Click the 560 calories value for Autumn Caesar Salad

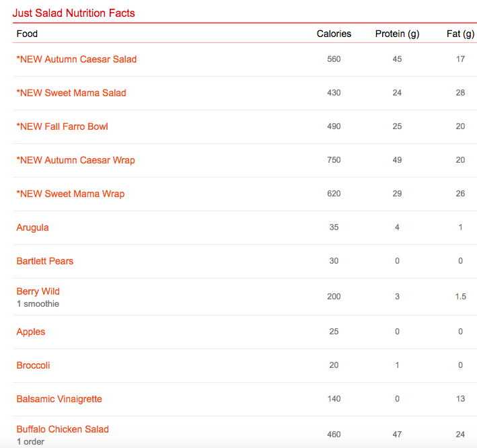(334, 59)
